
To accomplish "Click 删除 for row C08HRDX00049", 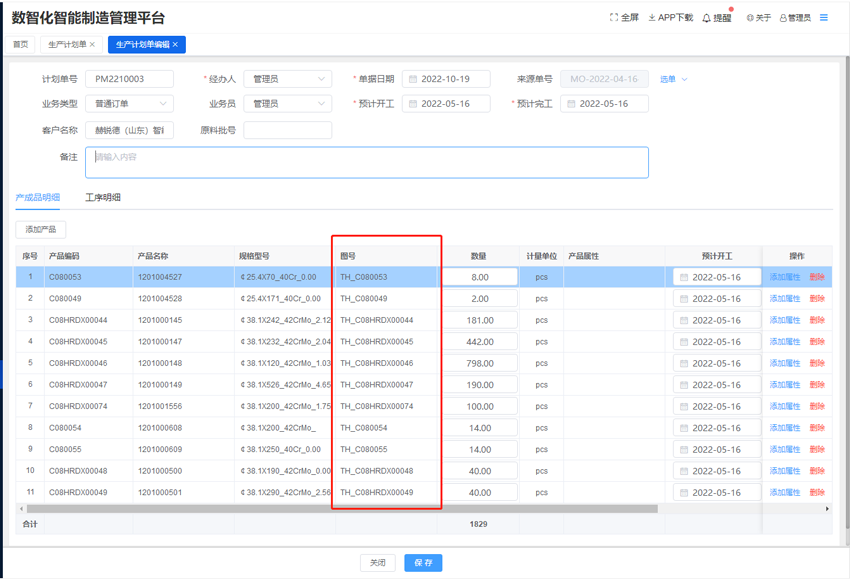I will pos(817,493).
